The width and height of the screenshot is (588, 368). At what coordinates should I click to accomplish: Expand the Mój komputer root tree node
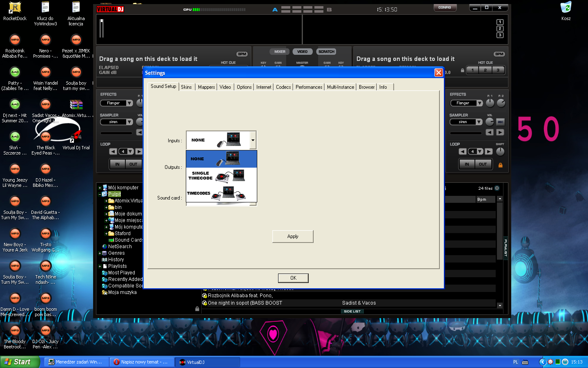click(100, 188)
